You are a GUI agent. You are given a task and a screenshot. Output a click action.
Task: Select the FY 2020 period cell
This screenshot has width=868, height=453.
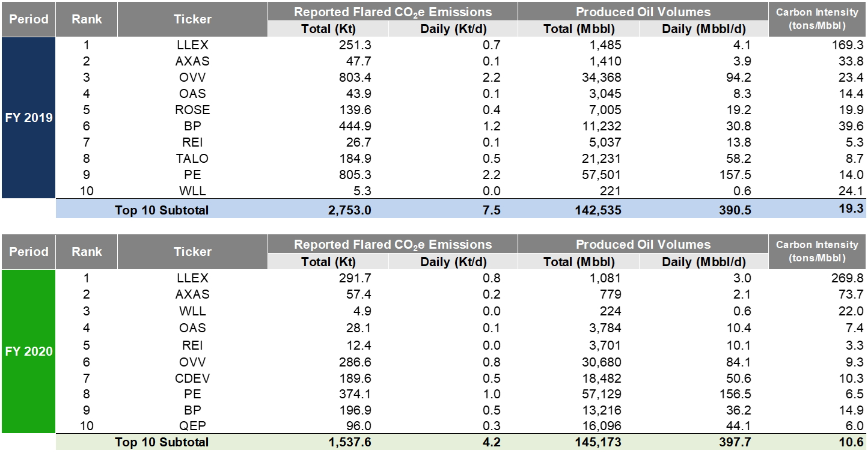tap(29, 351)
